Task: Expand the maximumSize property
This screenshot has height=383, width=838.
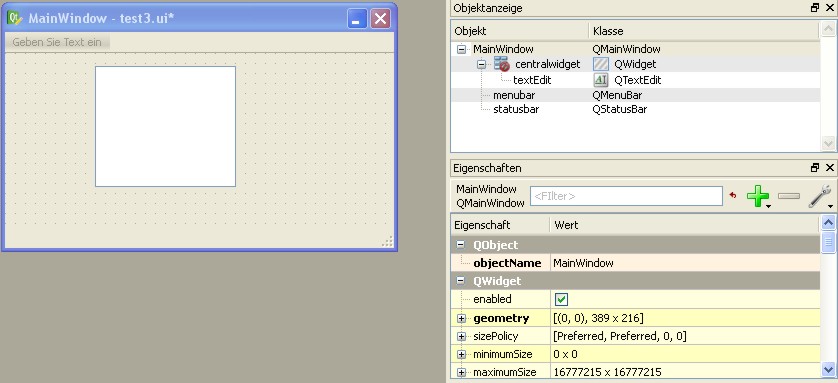Action: click(x=461, y=372)
